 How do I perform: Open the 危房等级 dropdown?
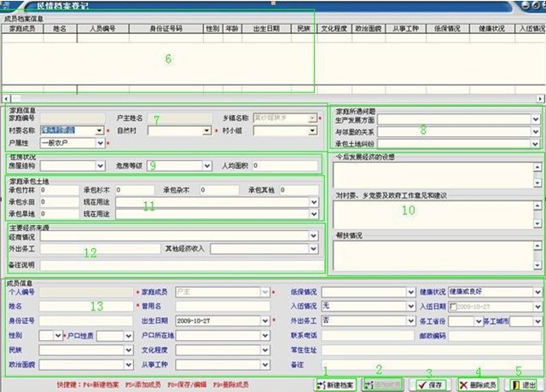coord(207,166)
